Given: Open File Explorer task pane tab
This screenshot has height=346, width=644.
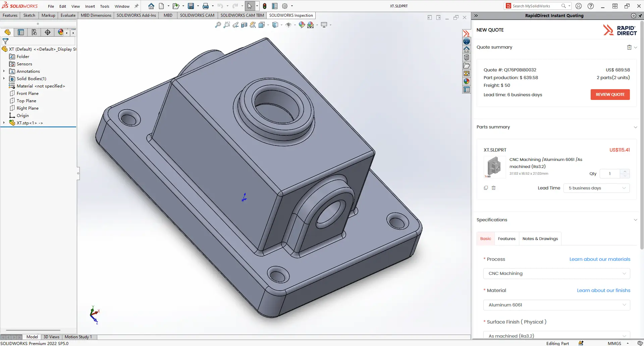Looking at the screenshot, I should [467, 65].
